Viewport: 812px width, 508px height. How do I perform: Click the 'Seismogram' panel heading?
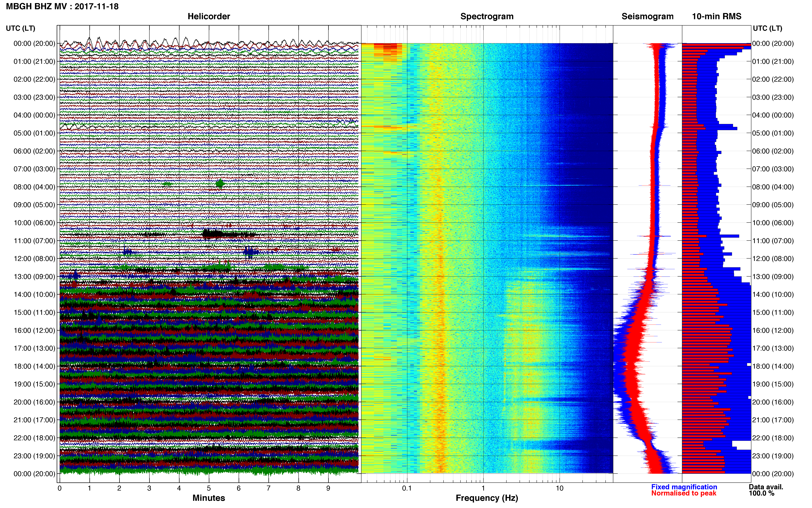coord(648,16)
